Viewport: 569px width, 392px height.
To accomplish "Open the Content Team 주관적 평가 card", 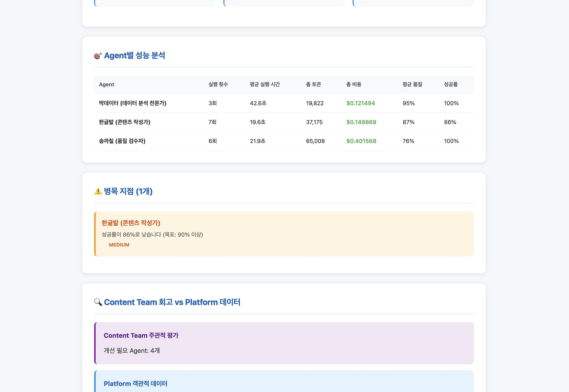I will pyautogui.click(x=141, y=335).
